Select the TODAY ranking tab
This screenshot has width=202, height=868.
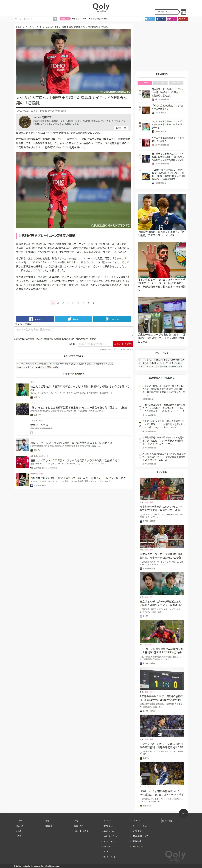click(145, 83)
